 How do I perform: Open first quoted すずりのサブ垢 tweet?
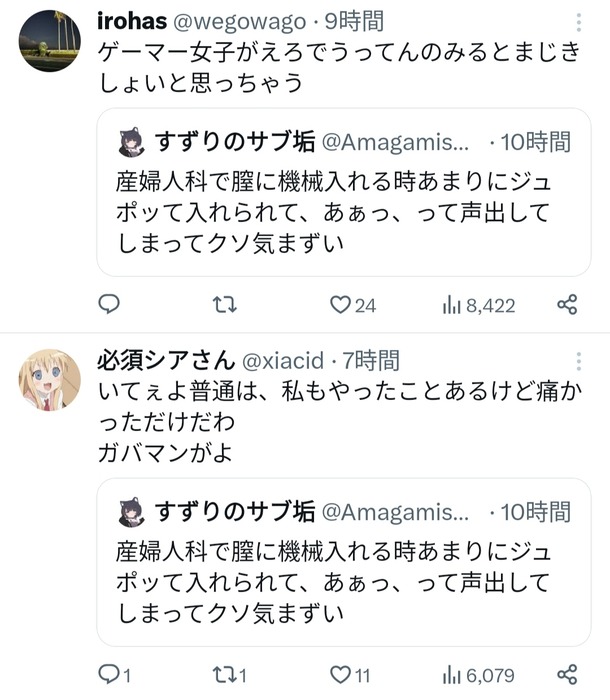tap(344, 192)
